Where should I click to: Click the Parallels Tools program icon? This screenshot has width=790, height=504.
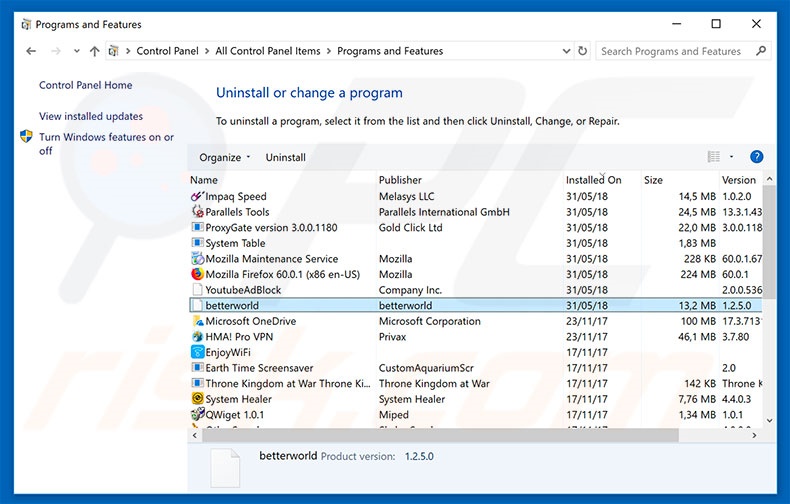click(198, 212)
